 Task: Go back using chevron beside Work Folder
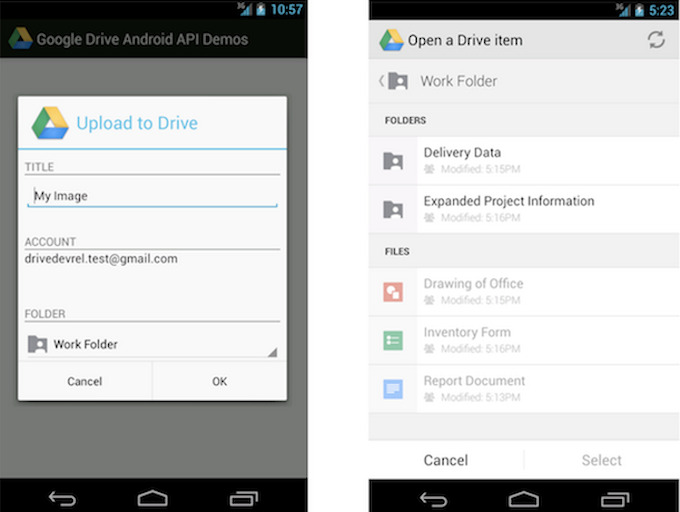(381, 81)
